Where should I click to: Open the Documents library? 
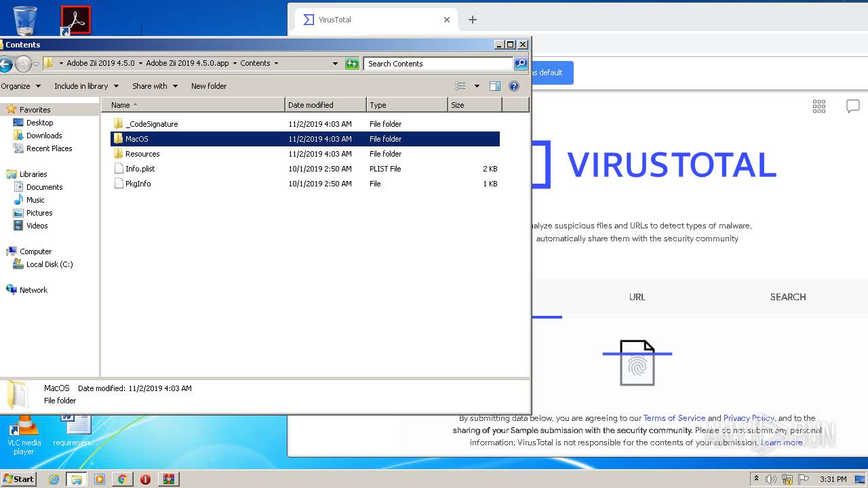tap(44, 187)
